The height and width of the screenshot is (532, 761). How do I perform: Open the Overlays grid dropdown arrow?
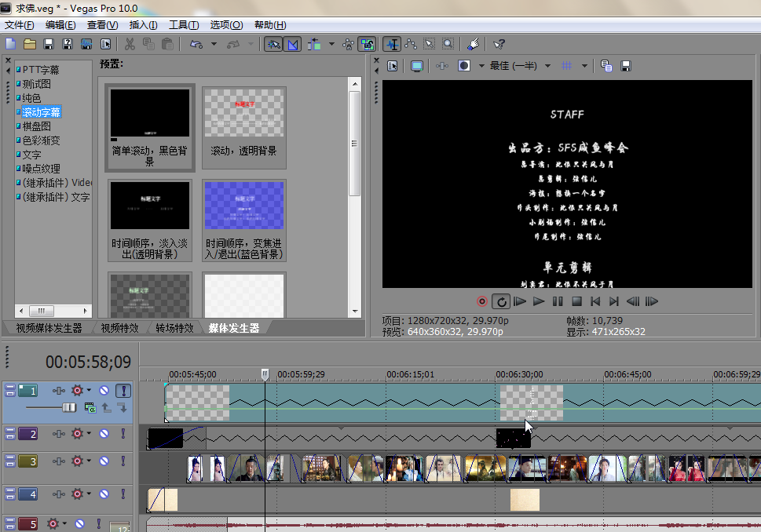584,65
